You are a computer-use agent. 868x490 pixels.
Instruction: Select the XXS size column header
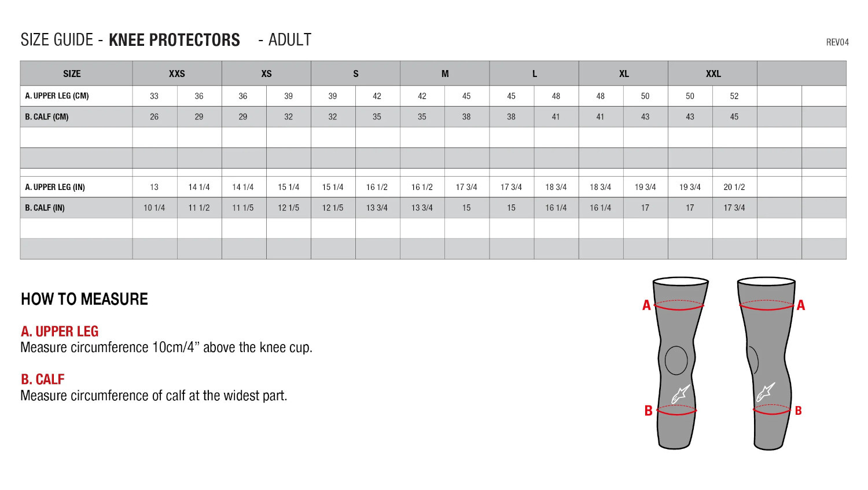(x=177, y=74)
